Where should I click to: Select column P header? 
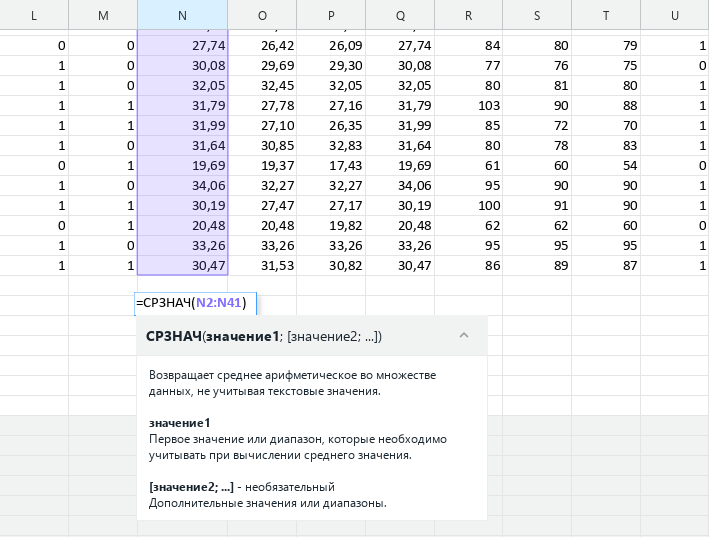(x=331, y=15)
